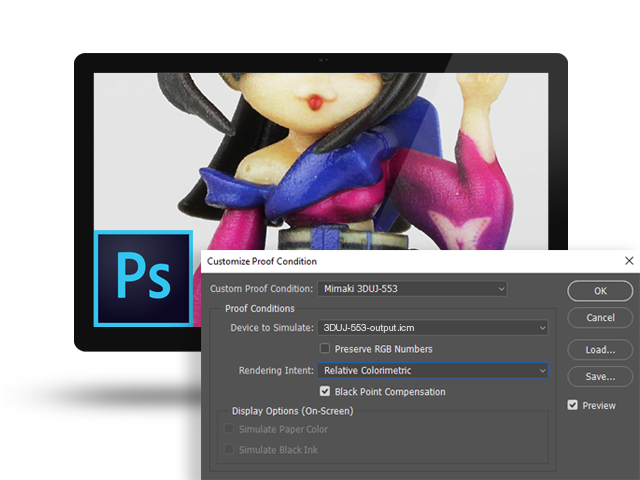Viewport: 640px width, 480px height.
Task: Expand the Device to Simulate dropdown
Action: (x=432, y=327)
